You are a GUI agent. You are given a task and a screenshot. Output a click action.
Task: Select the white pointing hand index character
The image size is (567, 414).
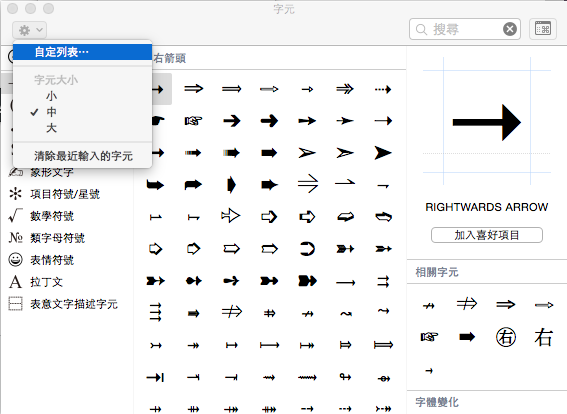(193, 121)
